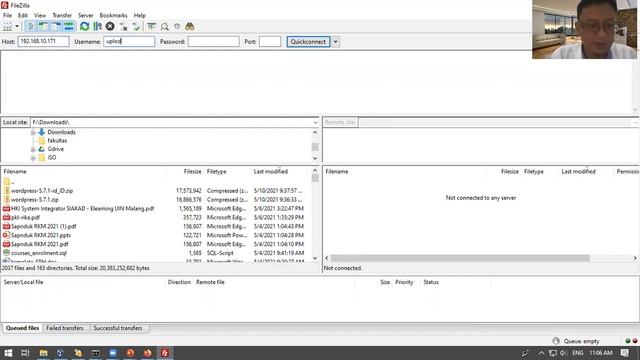Screen dimensions: 640x360
Task: Switch to the Successful transfers tab
Action: click(118, 328)
